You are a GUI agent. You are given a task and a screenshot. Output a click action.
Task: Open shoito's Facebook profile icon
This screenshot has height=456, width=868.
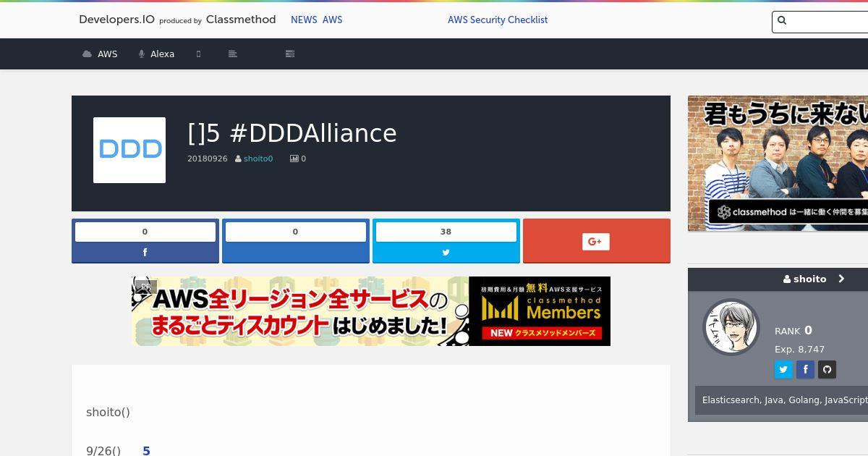(x=805, y=370)
